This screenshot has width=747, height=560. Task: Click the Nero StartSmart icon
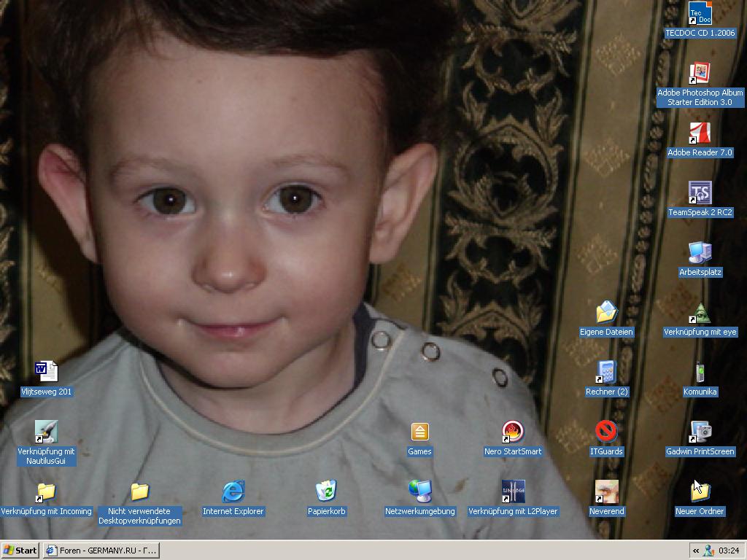[x=513, y=432]
